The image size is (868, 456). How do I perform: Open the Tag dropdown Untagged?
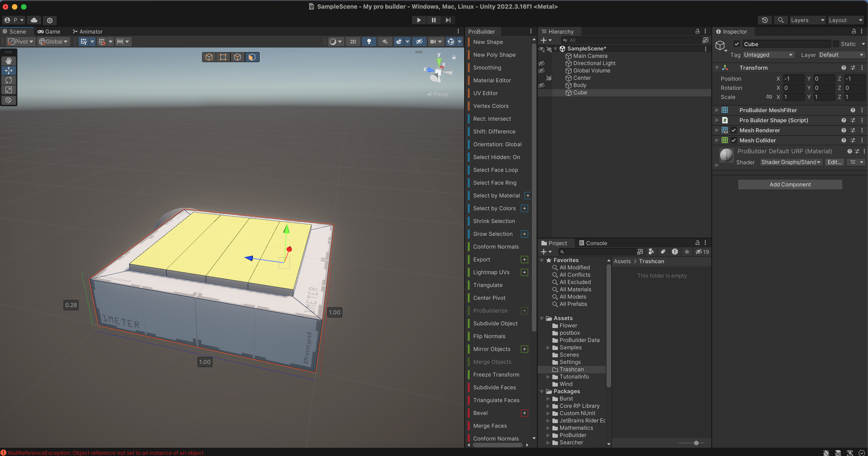coord(768,55)
